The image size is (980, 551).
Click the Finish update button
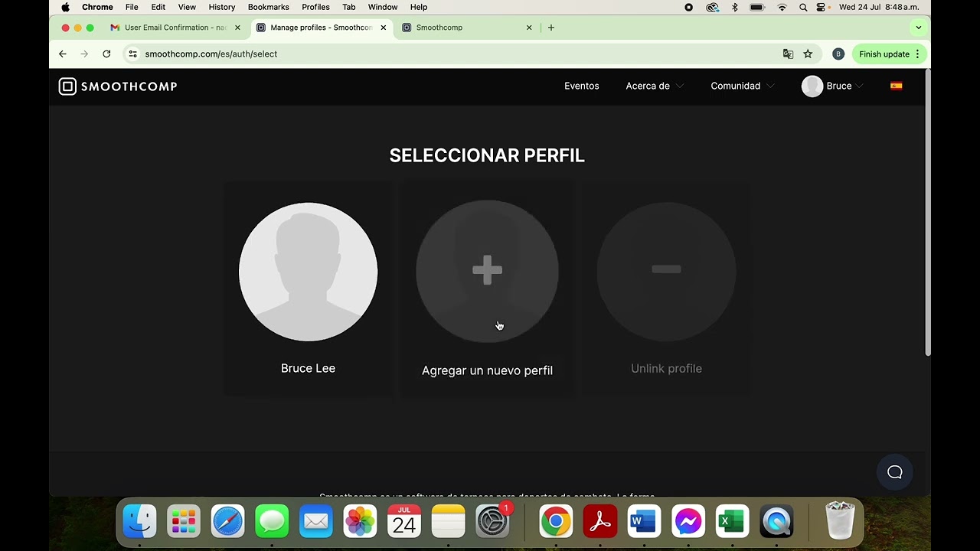coord(889,54)
